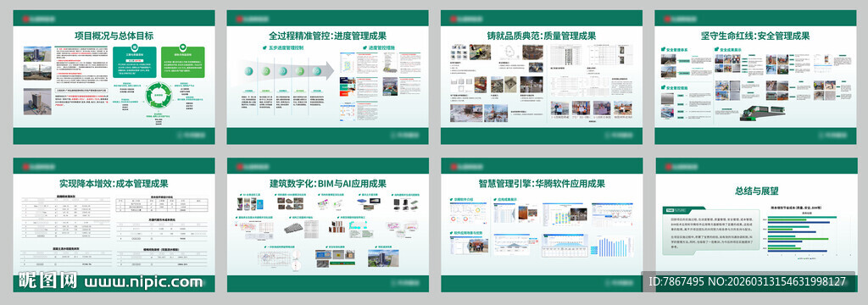Select the green circular cycle diagram
Viewport: 868px width, 305px height.
pyautogui.click(x=159, y=95)
